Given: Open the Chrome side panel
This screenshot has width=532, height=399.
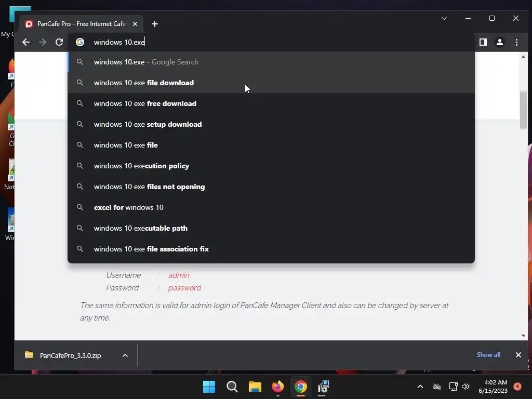Looking at the screenshot, I should tap(483, 42).
